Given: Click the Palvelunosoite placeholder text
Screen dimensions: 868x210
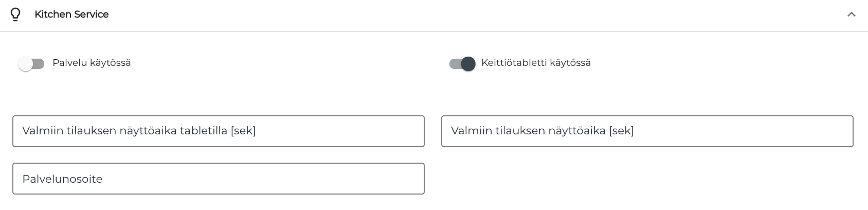Looking at the screenshot, I should pyautogui.click(x=62, y=179).
